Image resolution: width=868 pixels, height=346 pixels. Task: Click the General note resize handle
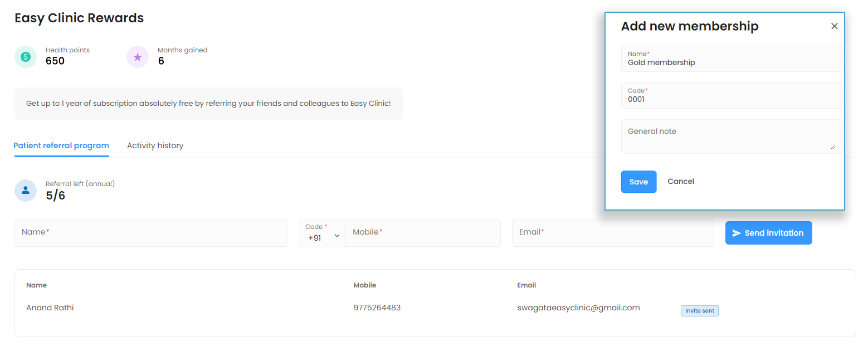point(833,147)
